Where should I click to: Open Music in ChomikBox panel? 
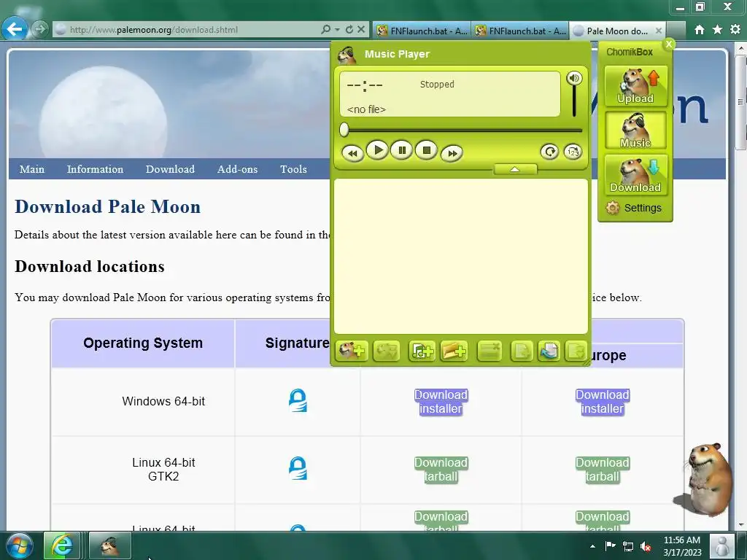point(635,130)
